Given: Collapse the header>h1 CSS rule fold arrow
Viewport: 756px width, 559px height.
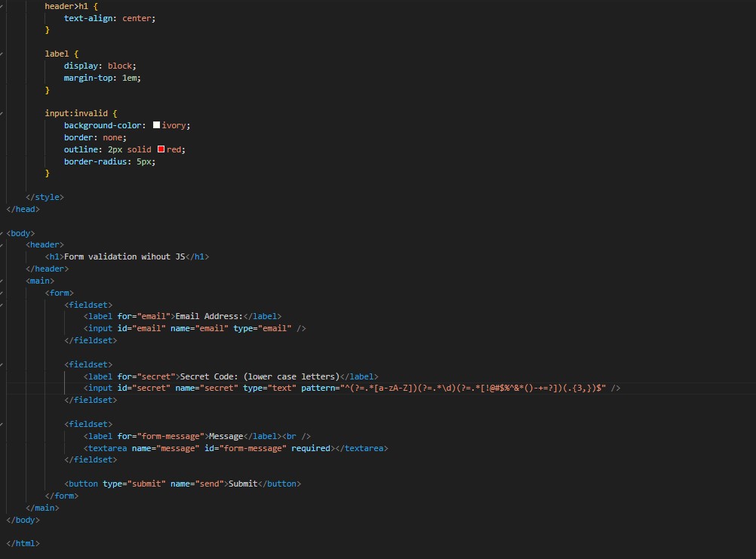Looking at the screenshot, I should (x=3, y=5).
